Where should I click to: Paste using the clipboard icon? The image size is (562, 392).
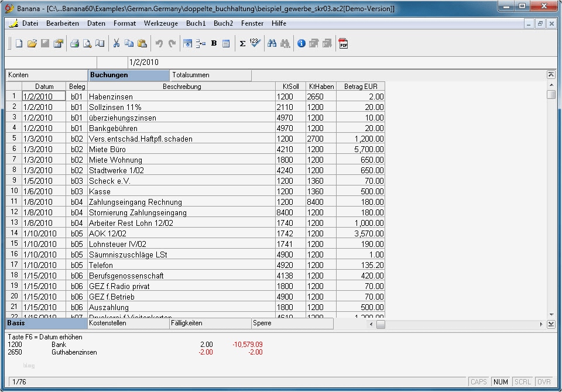[142, 43]
